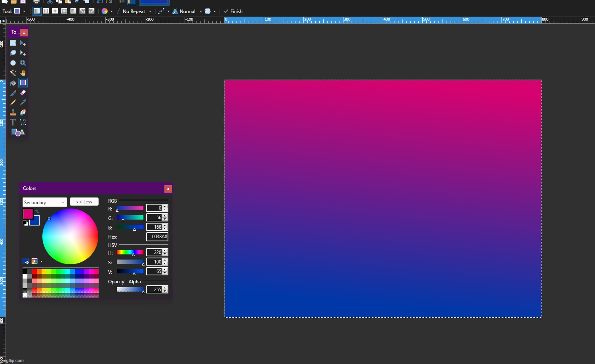The width and height of the screenshot is (595, 364).
Task: Select the Paint Bucket tool
Action: coord(13,83)
